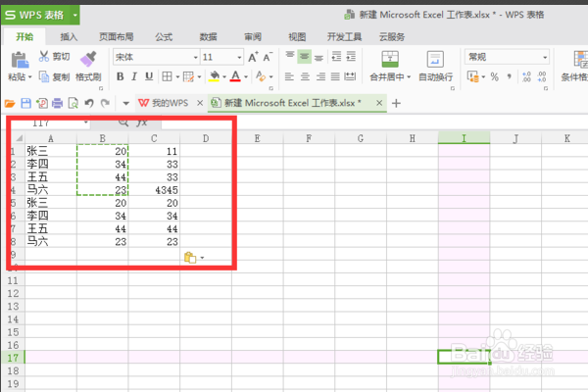Set vertical bottom alignment
This screenshot has height=392, width=588.
(318, 57)
